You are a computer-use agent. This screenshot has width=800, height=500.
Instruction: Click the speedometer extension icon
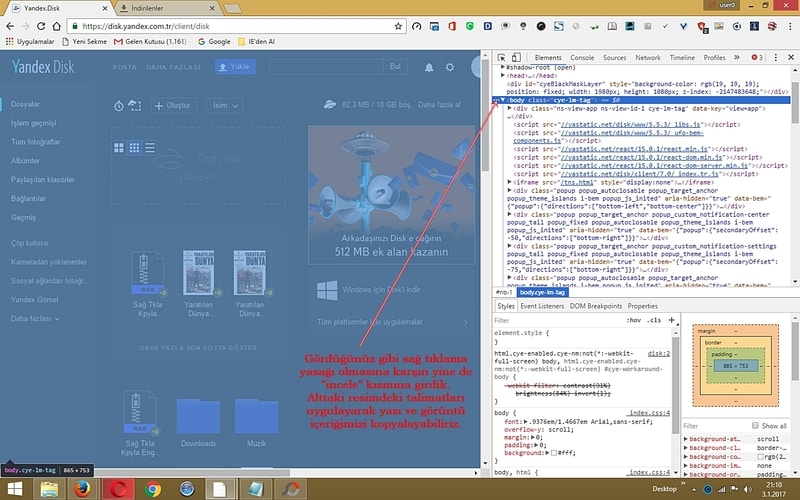pyautogui.click(x=416, y=26)
